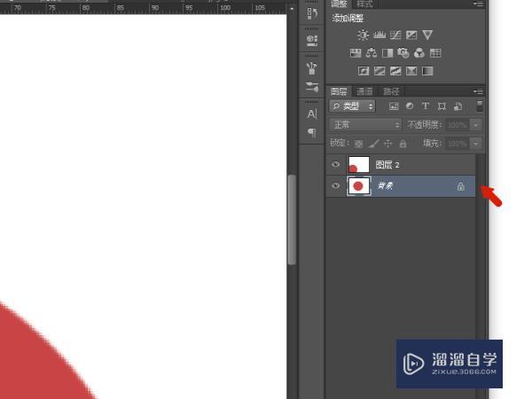Hide the 背景 layer eye icon
This screenshot has width=532, height=399.
click(x=335, y=186)
